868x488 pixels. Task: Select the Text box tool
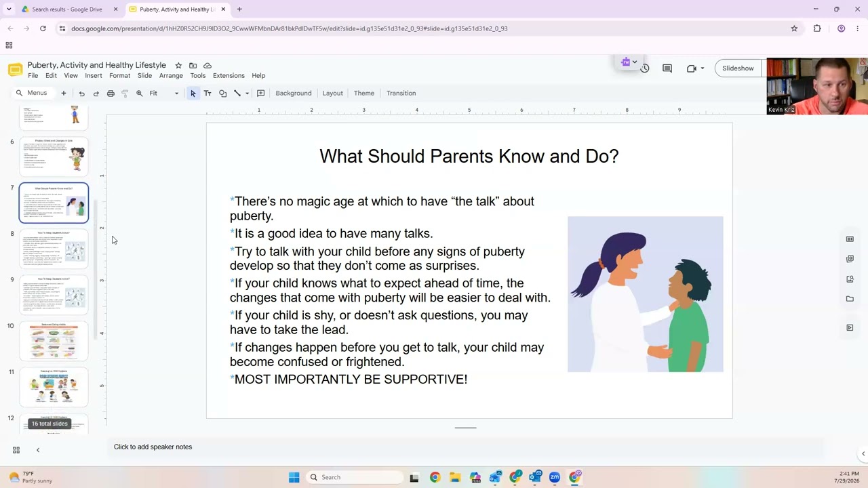(208, 94)
